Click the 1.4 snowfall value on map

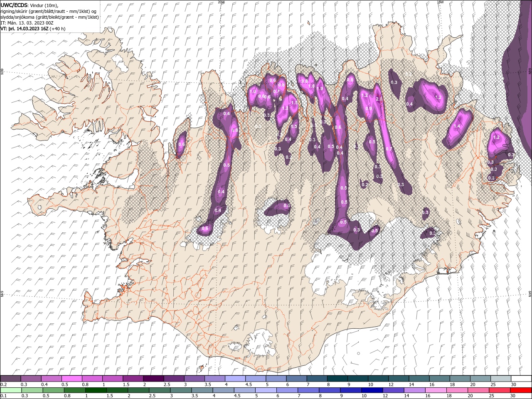point(457,126)
